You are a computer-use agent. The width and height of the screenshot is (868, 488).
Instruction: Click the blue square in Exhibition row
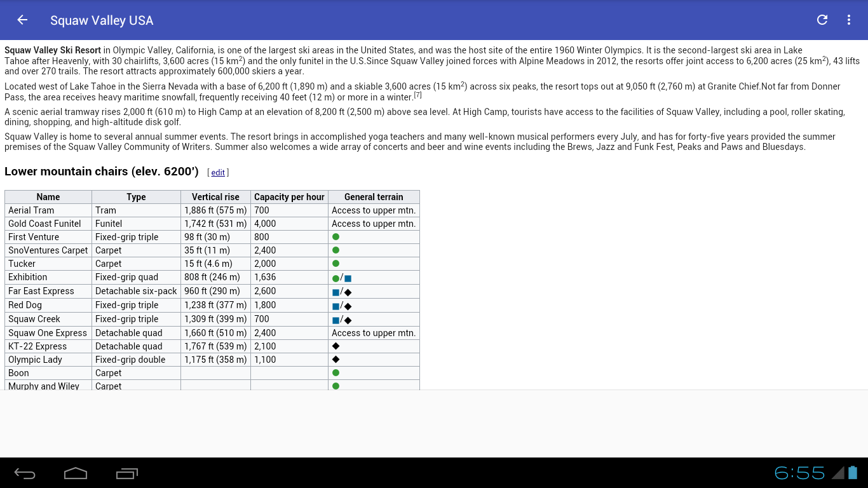click(348, 278)
